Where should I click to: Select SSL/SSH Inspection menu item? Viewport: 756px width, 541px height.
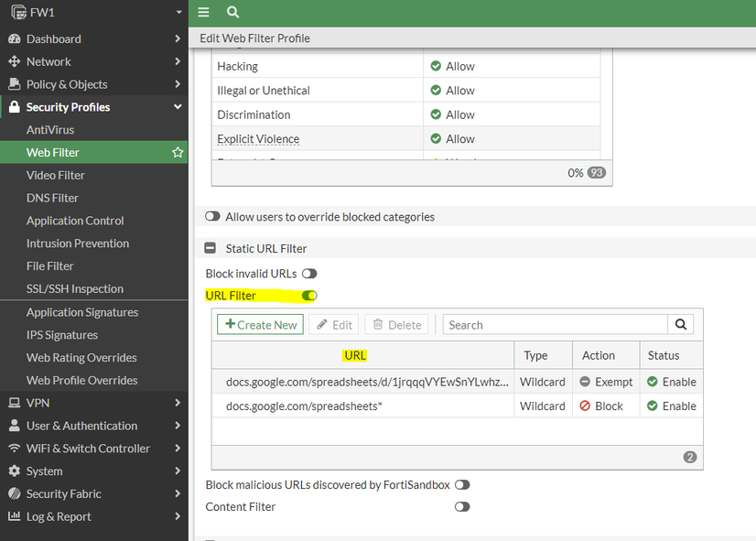(74, 289)
